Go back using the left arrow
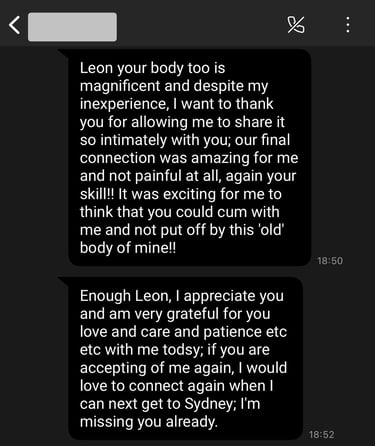This screenshot has width=375, height=446. tap(14, 26)
